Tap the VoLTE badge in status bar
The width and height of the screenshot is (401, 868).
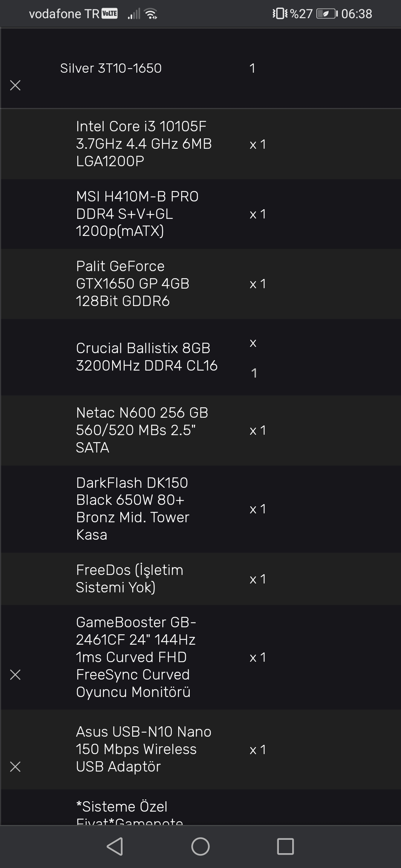(110, 14)
